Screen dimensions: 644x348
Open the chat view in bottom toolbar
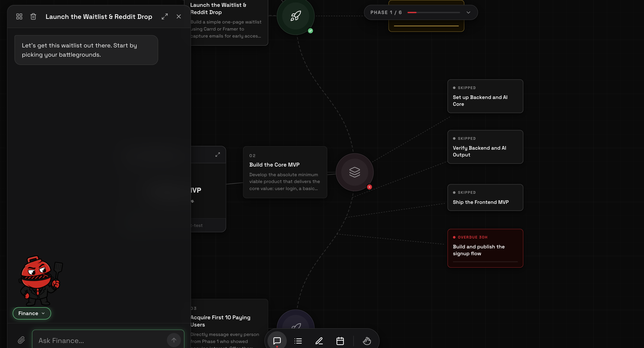pos(277,341)
